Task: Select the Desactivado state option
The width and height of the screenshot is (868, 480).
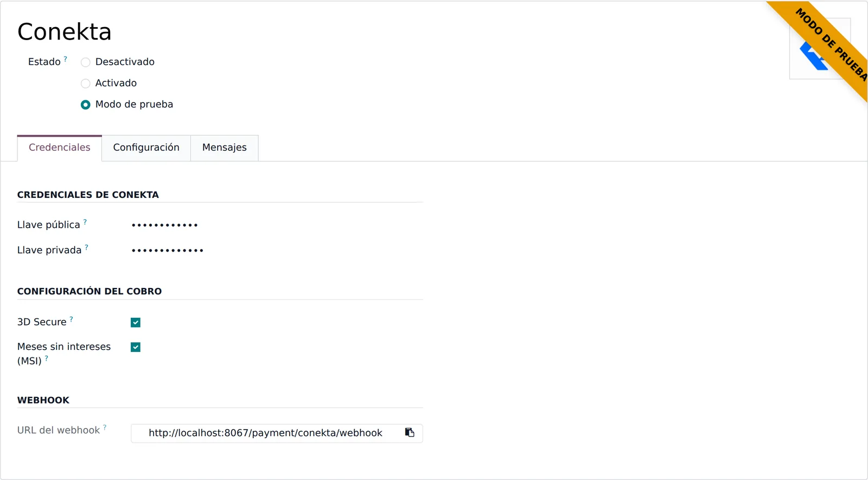Action: tap(85, 62)
